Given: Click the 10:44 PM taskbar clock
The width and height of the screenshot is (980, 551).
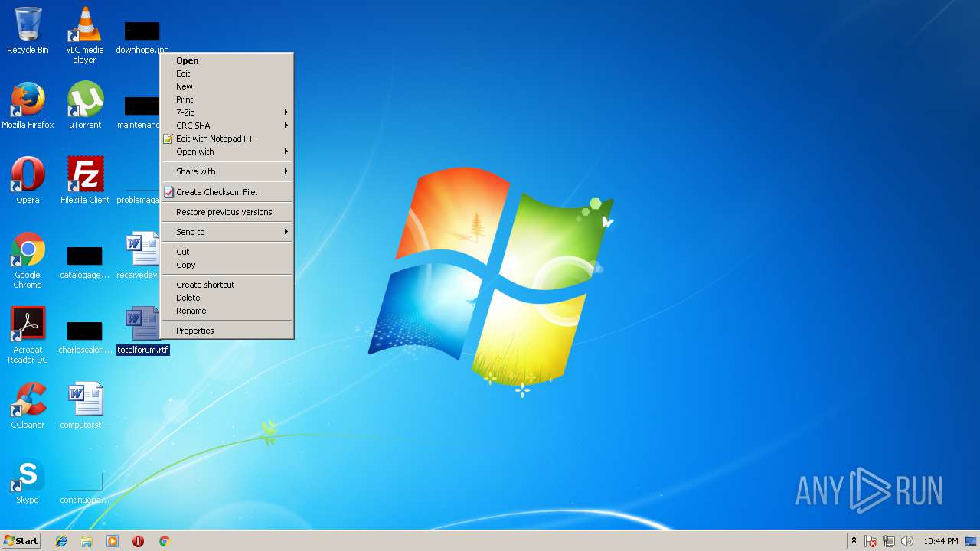Looking at the screenshot, I should click(x=940, y=541).
